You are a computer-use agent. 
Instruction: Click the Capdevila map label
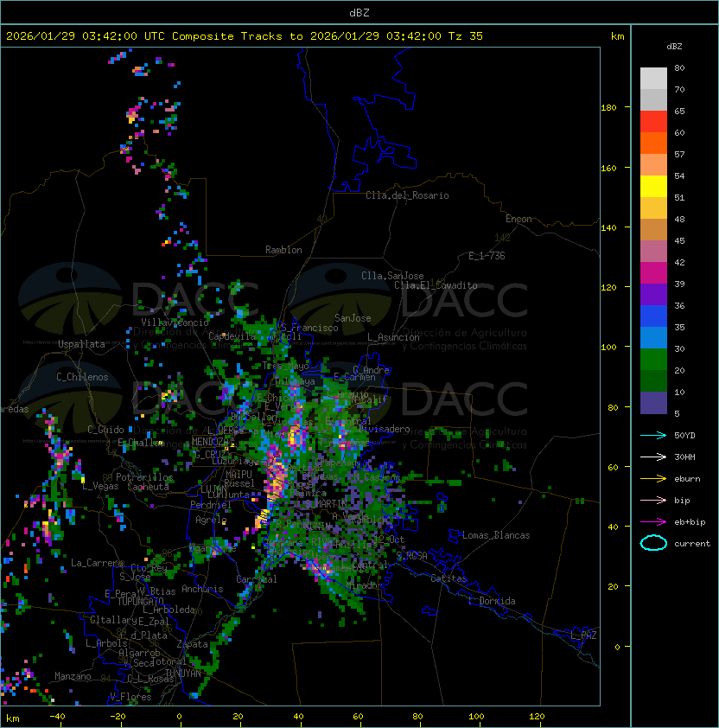pyautogui.click(x=232, y=335)
